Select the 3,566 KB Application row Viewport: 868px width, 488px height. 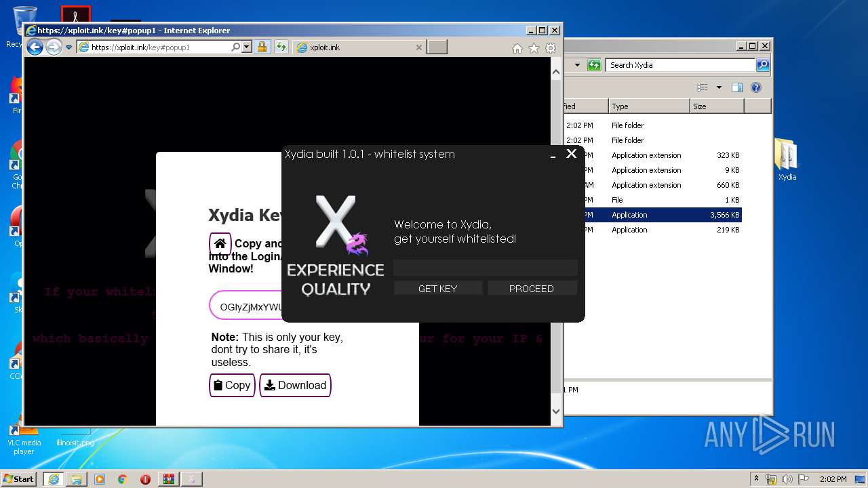click(x=652, y=215)
